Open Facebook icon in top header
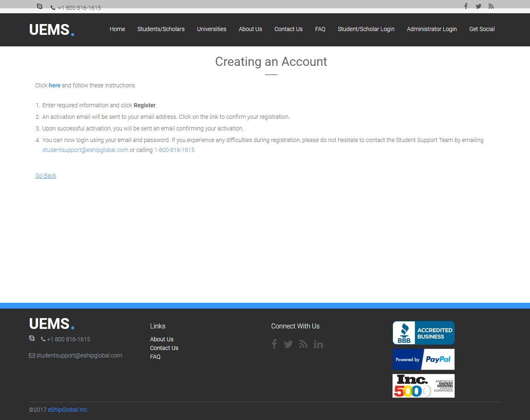 pyautogui.click(x=466, y=6)
